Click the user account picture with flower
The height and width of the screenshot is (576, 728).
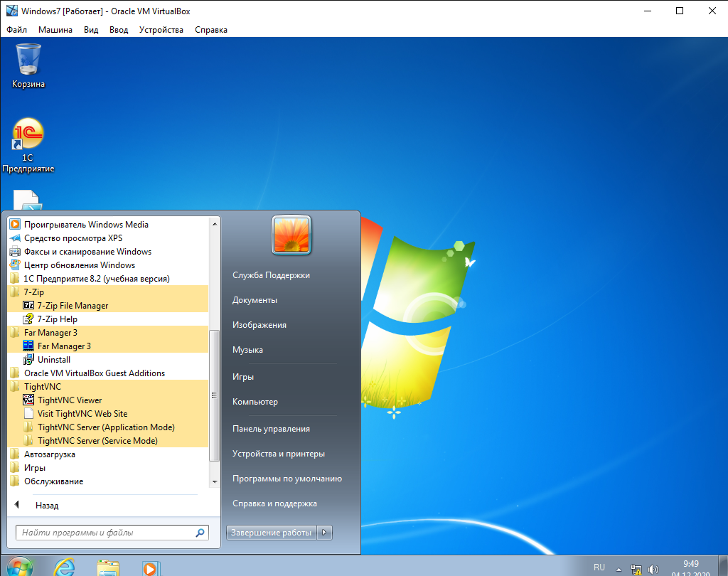pyautogui.click(x=291, y=235)
